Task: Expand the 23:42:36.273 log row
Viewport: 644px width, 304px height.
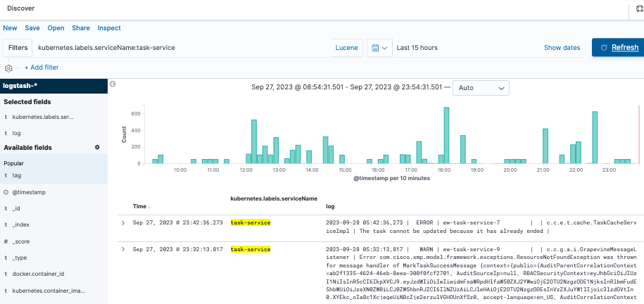Action: pos(123,222)
